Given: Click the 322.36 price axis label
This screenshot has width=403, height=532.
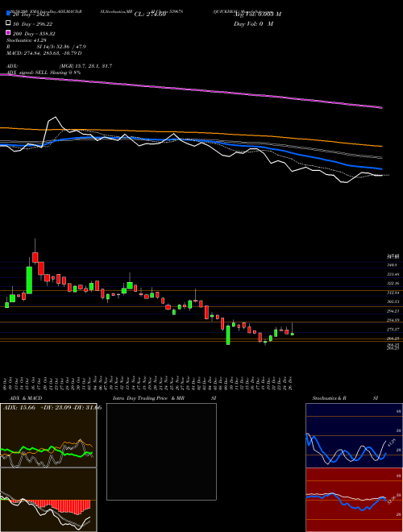Looking at the screenshot, I should click(x=393, y=283).
